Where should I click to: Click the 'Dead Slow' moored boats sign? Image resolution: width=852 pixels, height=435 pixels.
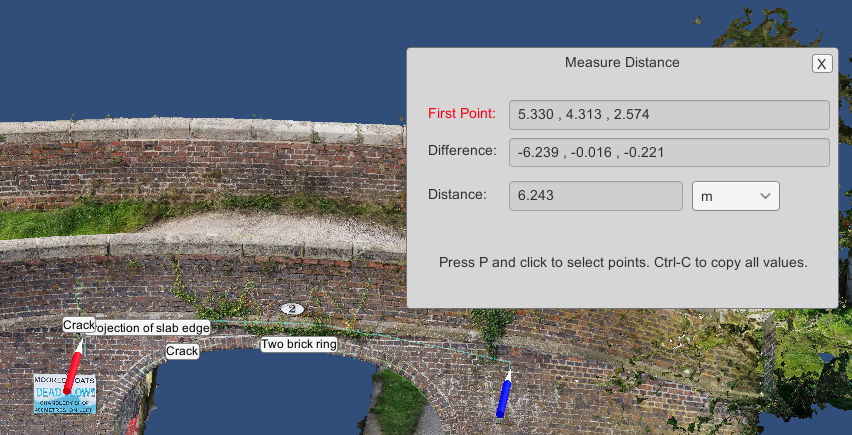65,394
